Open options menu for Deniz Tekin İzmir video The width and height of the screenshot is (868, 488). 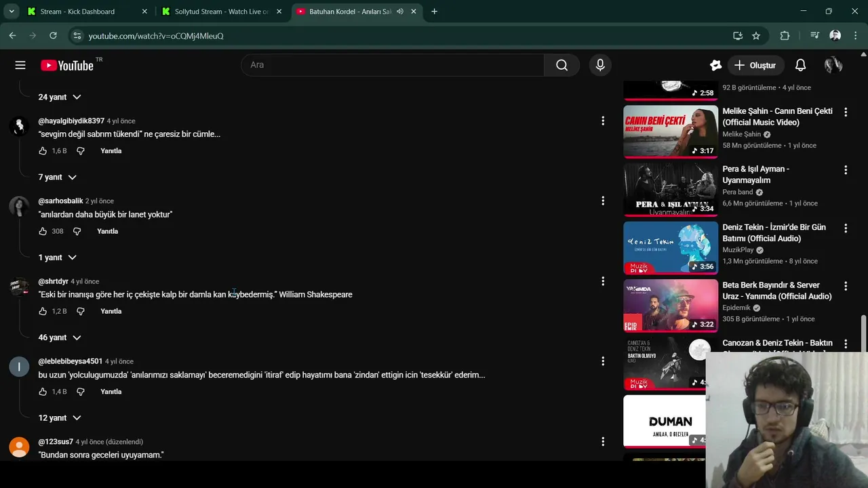(846, 228)
